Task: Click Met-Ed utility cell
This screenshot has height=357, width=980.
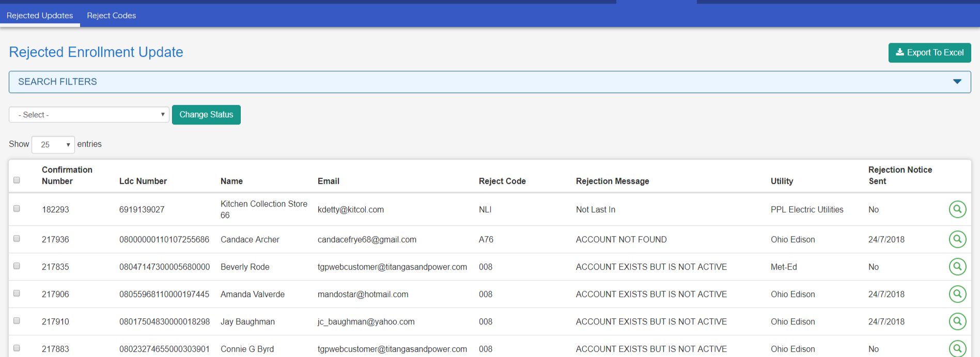Action: click(784, 267)
